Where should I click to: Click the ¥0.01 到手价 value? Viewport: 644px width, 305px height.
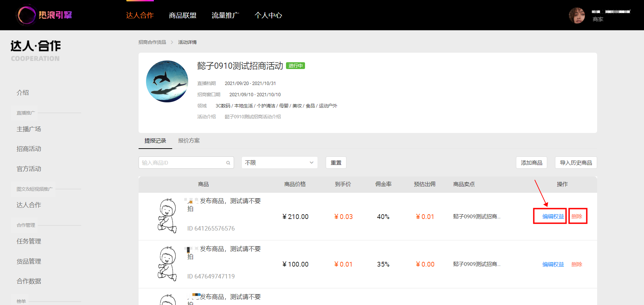coord(343,264)
